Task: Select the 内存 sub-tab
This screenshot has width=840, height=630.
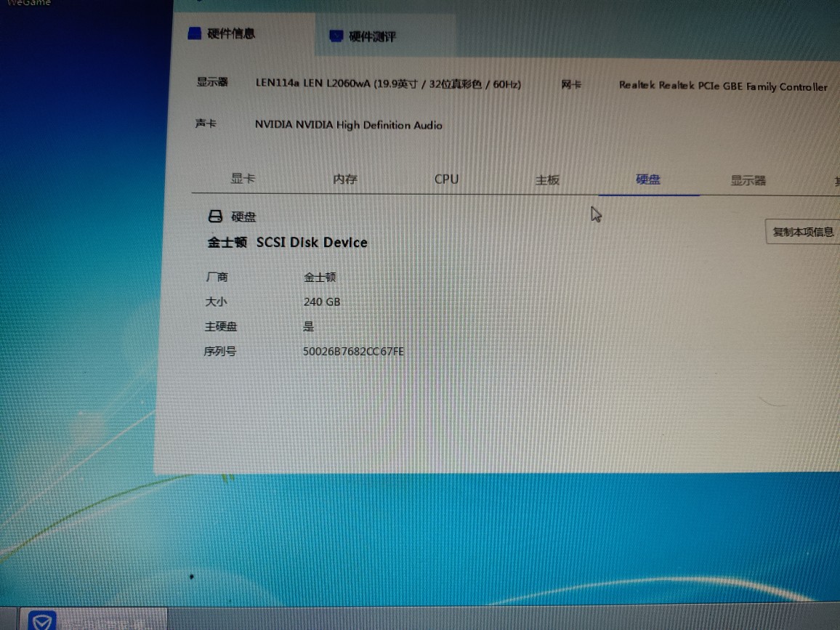Action: coord(344,179)
